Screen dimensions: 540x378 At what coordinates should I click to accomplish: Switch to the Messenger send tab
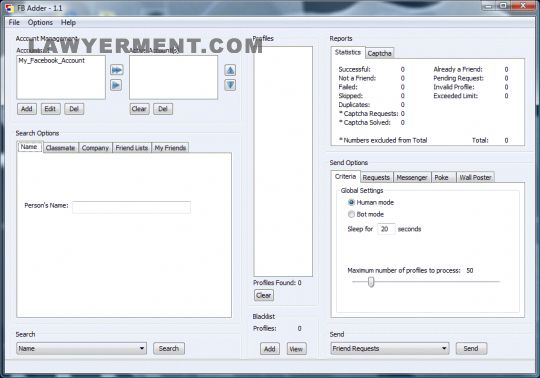point(412,177)
